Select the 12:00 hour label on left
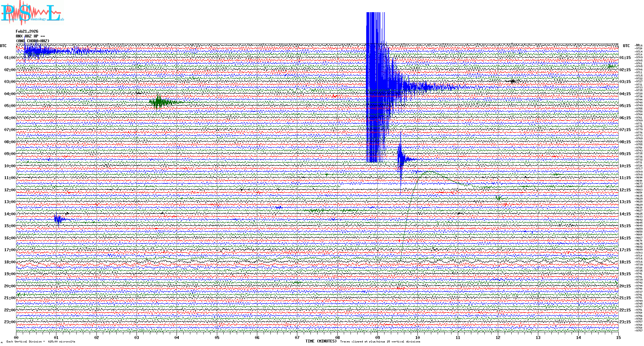Screen dimensions: 644x346 click(x=10, y=190)
